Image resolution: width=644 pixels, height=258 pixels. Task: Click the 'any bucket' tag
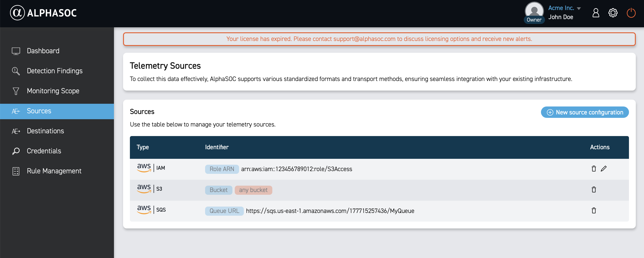tap(253, 190)
